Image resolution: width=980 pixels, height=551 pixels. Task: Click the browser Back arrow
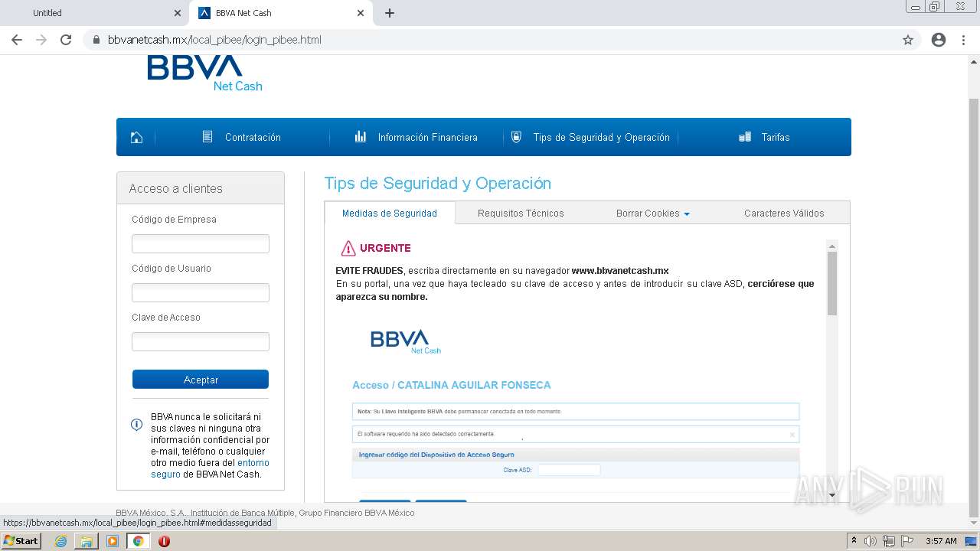click(17, 40)
